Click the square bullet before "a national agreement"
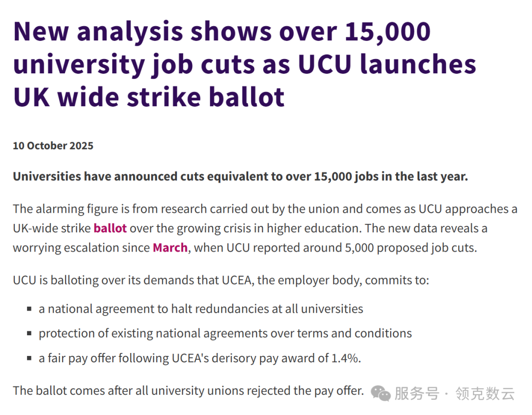Image resolution: width=532 pixels, height=415 pixels. click(30, 310)
